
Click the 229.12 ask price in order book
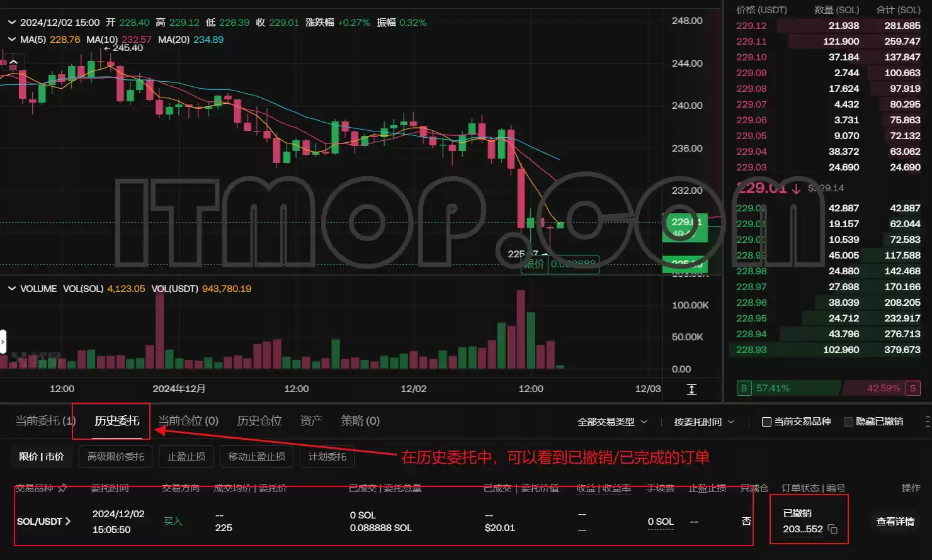(751, 26)
